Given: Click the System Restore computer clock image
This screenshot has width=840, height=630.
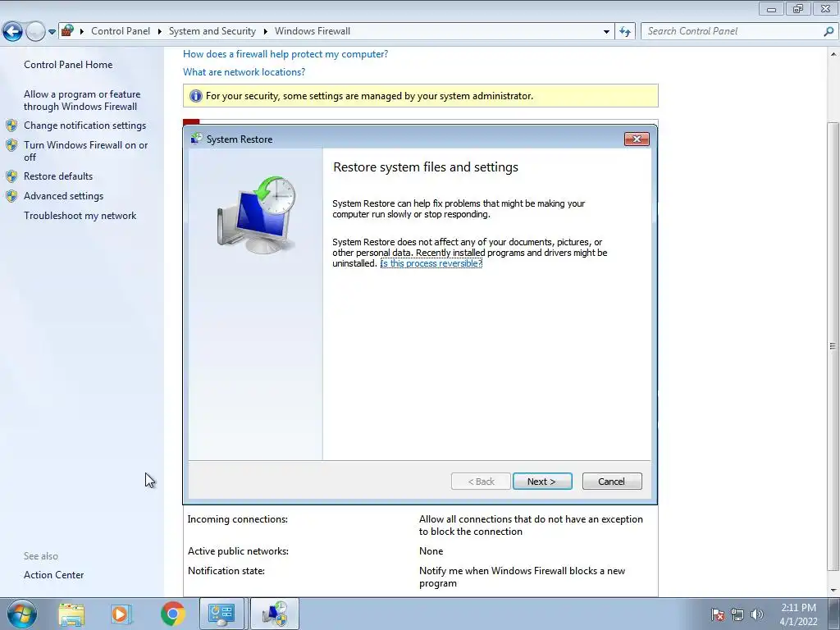Looking at the screenshot, I should click(257, 215).
